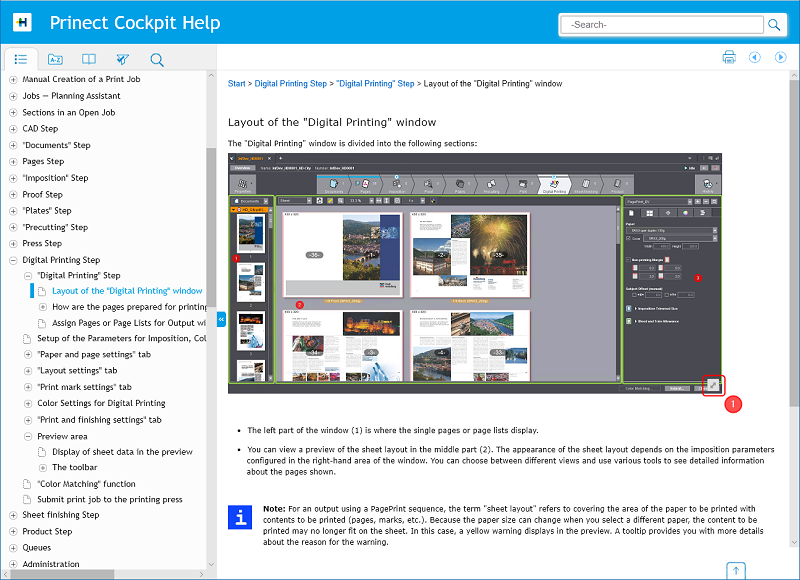Screen dimensions: 800x580
Task: Click the scroll-to-top arrow button
Action: (x=736, y=570)
